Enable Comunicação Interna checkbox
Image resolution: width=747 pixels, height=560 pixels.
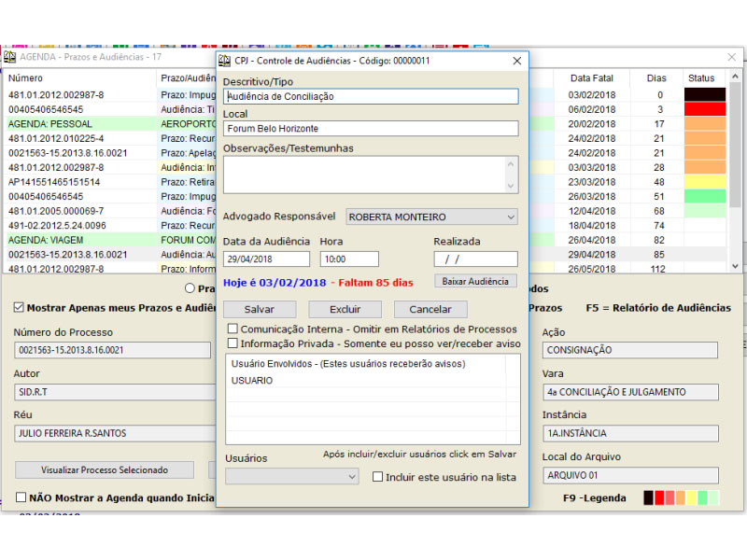coord(233,329)
